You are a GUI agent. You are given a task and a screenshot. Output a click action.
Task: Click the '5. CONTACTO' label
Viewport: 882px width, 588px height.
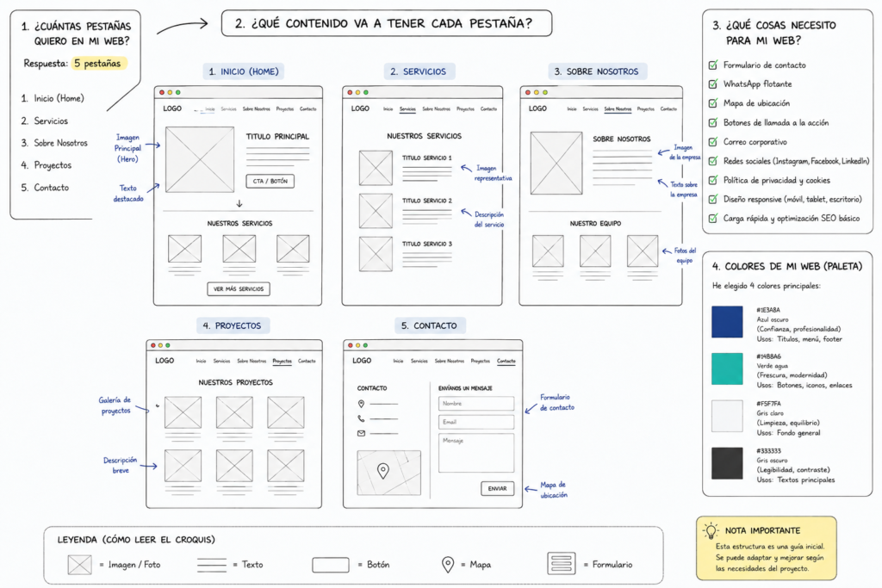point(430,325)
